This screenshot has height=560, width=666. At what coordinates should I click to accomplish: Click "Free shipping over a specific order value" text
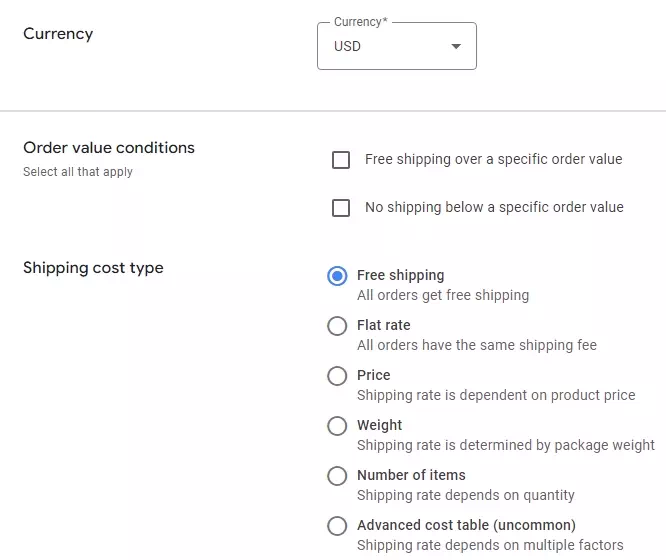point(493,159)
